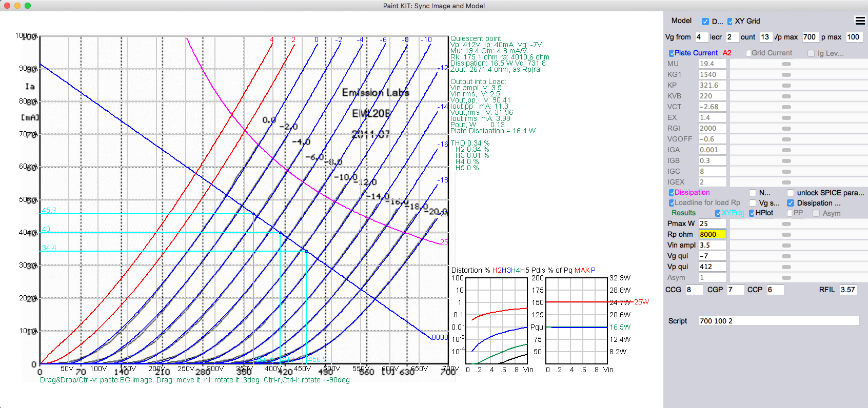Screen dimensions: 868x408
Task: Uncheck the Plate Current checkbox
Action: click(x=672, y=53)
